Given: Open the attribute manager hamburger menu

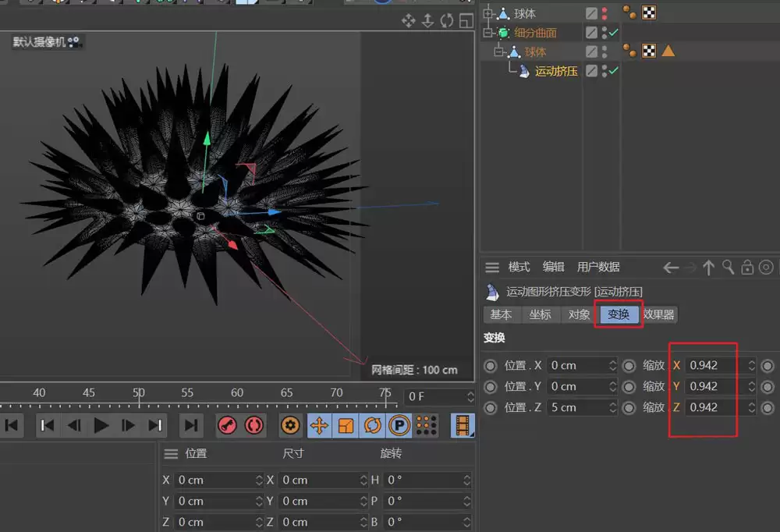Looking at the screenshot, I should (492, 267).
